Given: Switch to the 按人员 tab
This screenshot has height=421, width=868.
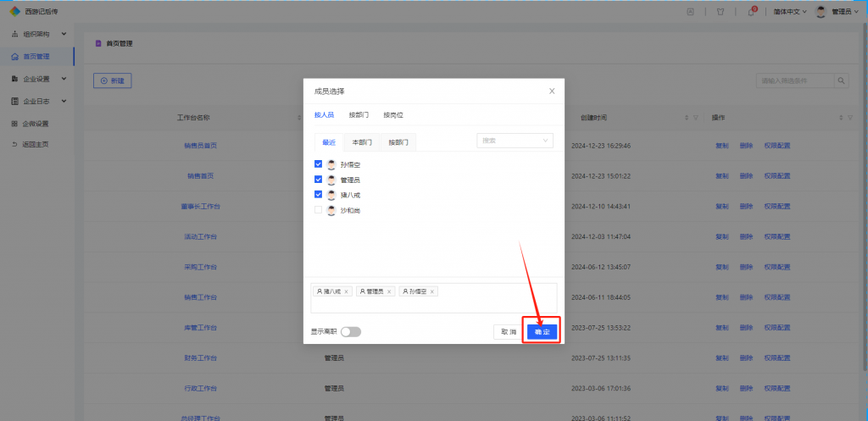Looking at the screenshot, I should 325,115.
